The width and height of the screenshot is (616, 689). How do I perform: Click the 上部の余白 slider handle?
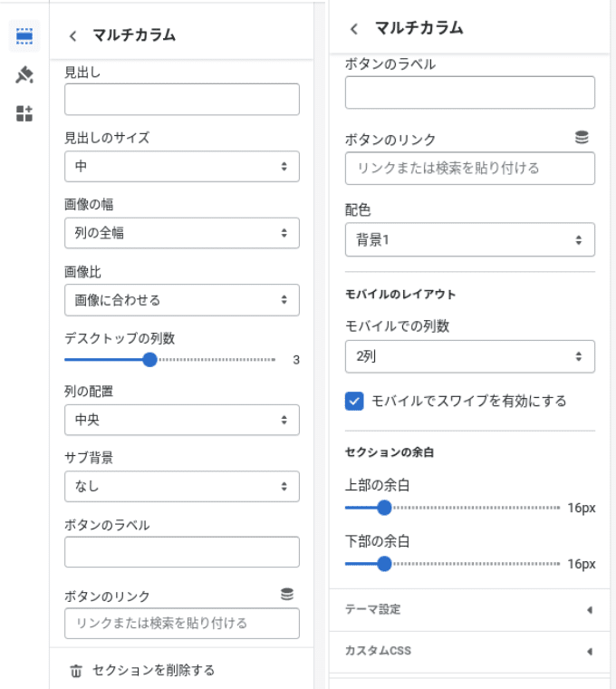click(x=384, y=508)
